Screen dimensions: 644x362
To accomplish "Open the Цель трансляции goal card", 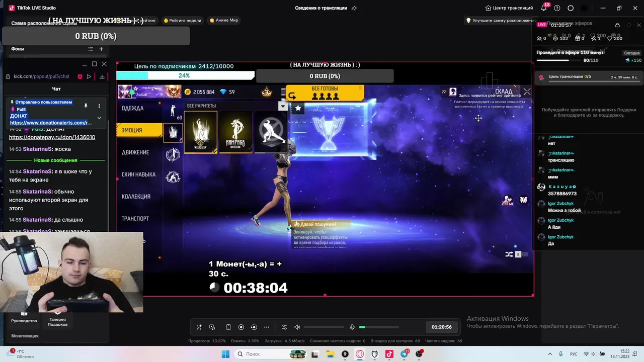I will (588, 77).
